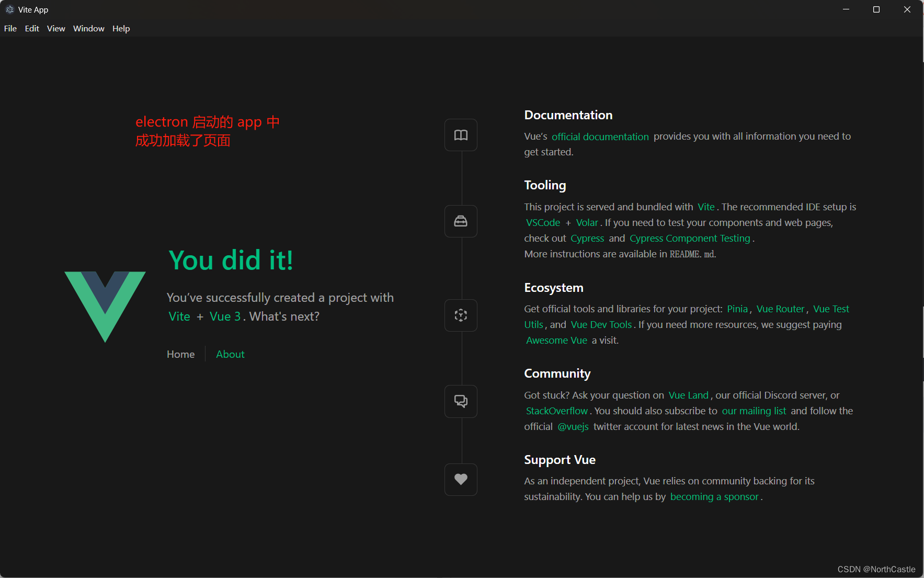This screenshot has width=924, height=578.
Task: Open the Vue Test Utils link
Action: point(831,309)
